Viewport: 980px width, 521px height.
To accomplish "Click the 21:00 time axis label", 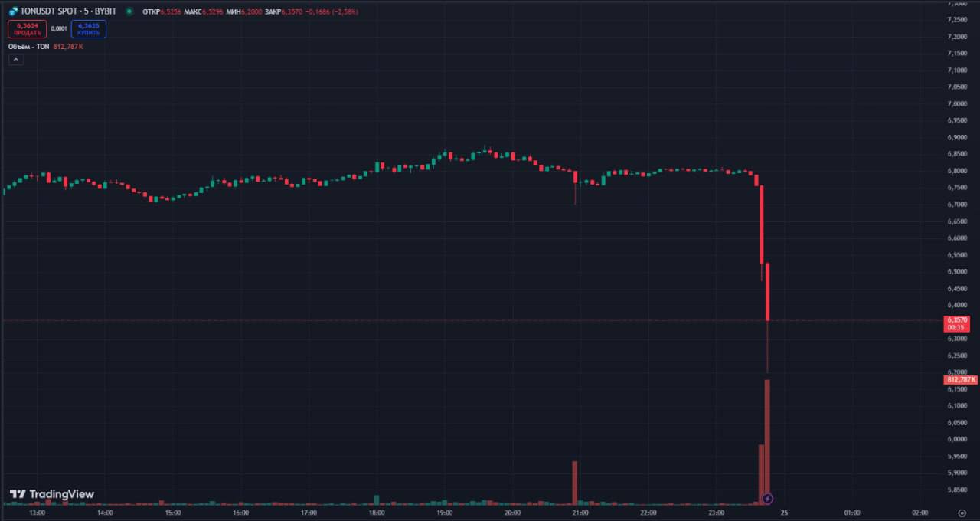I will click(x=580, y=513).
